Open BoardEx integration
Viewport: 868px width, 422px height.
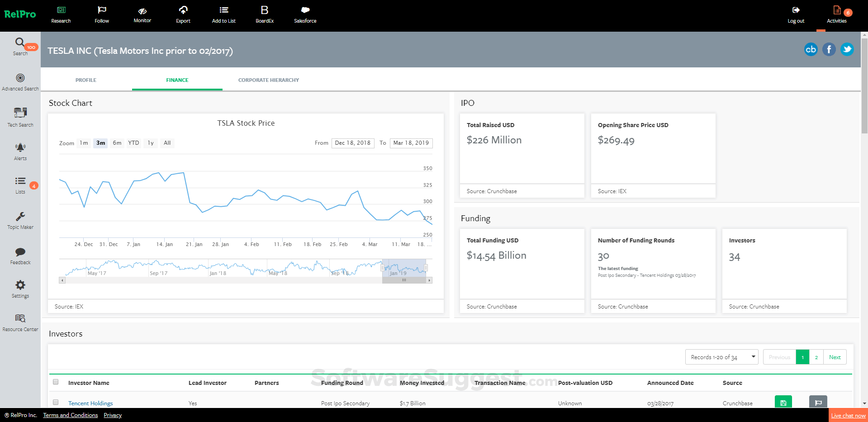tap(264, 14)
